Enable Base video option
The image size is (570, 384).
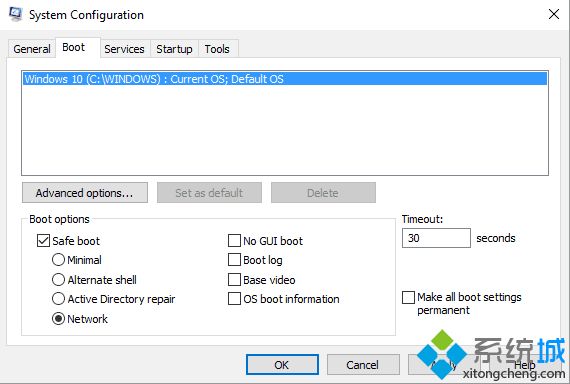[234, 280]
